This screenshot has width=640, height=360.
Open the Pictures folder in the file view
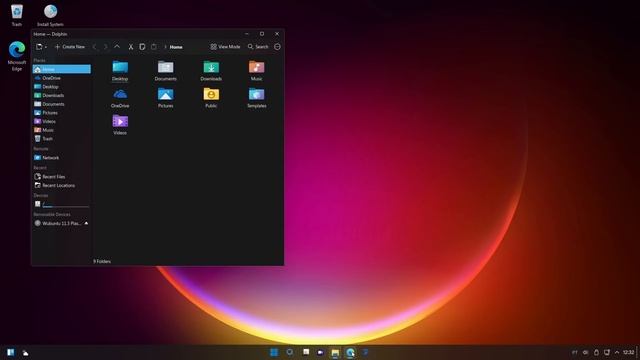click(x=165, y=98)
